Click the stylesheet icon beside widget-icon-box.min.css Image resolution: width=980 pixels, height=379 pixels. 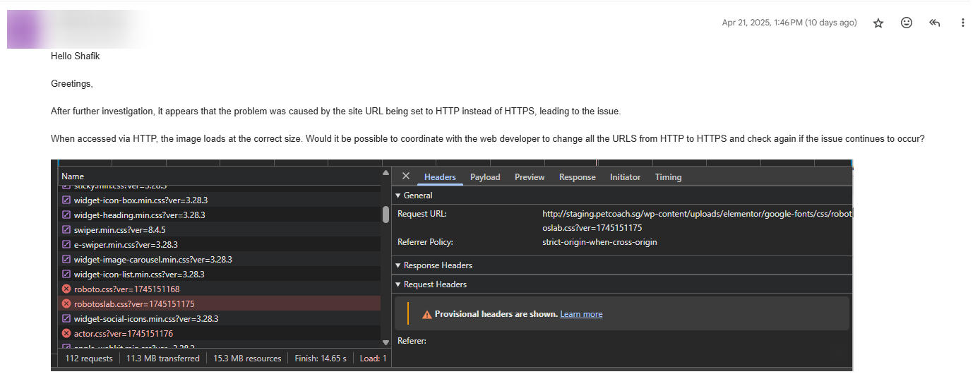[x=66, y=200]
